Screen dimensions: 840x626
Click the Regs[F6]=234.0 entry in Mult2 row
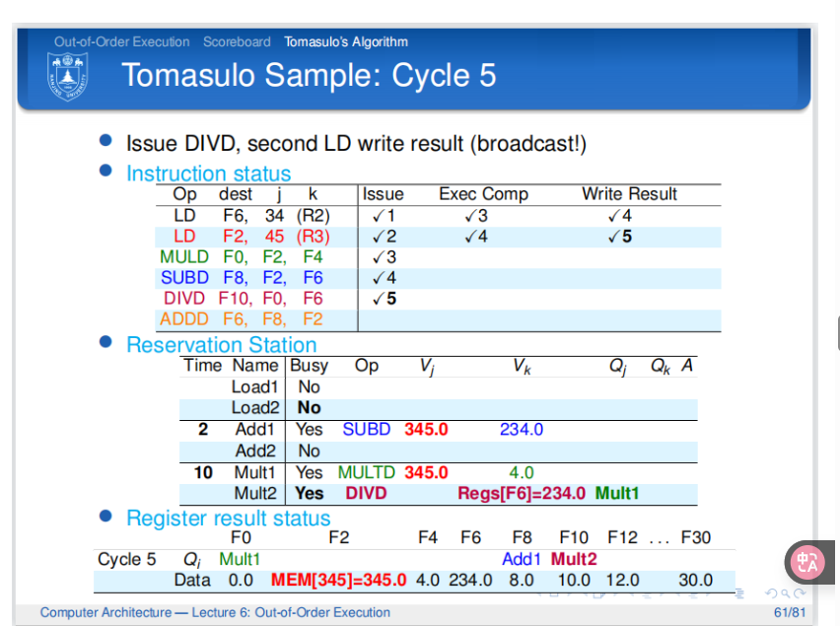[x=522, y=493]
